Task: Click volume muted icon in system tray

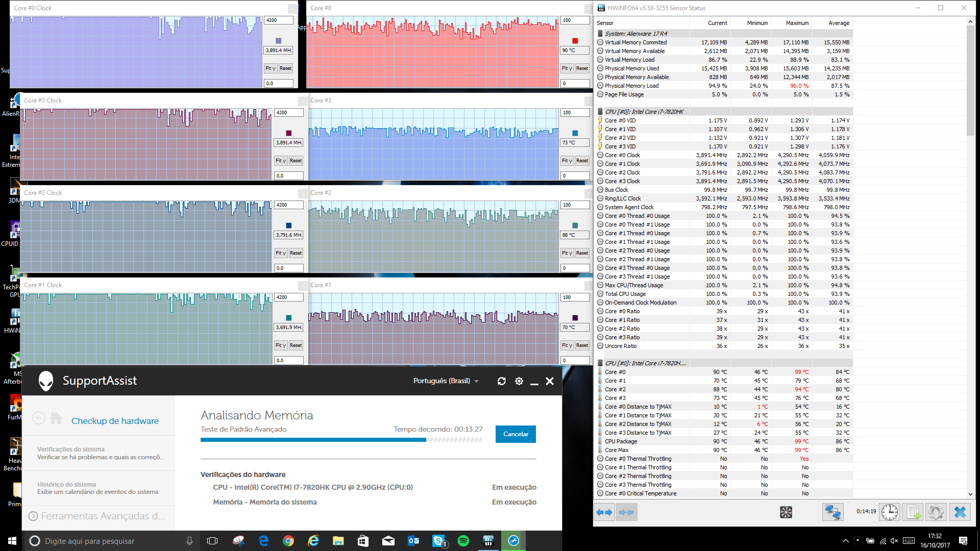Action: coord(894,541)
